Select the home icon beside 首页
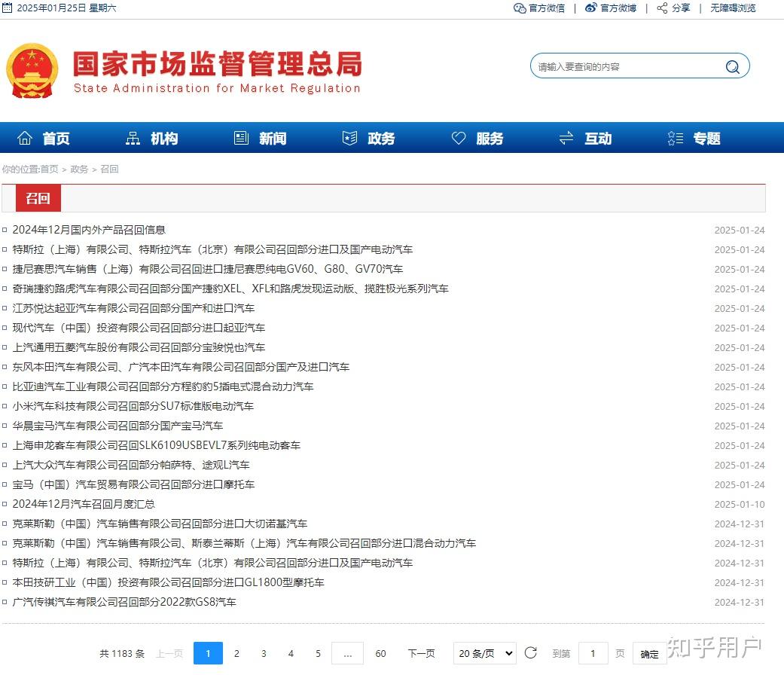 point(26,138)
